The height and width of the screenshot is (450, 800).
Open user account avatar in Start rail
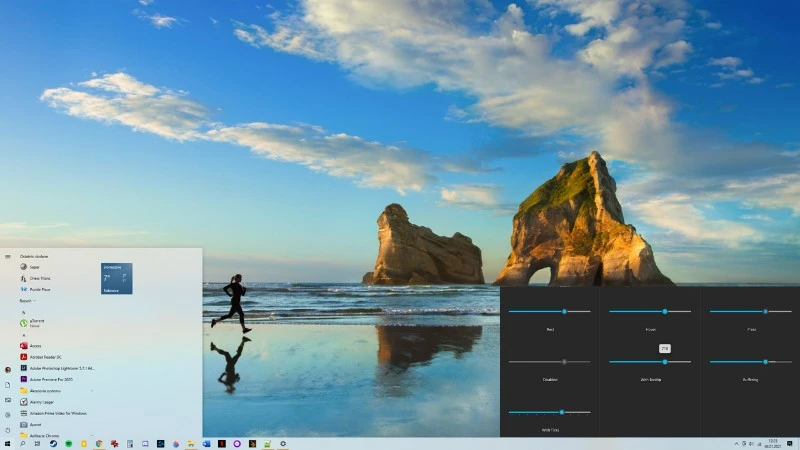pos(8,369)
